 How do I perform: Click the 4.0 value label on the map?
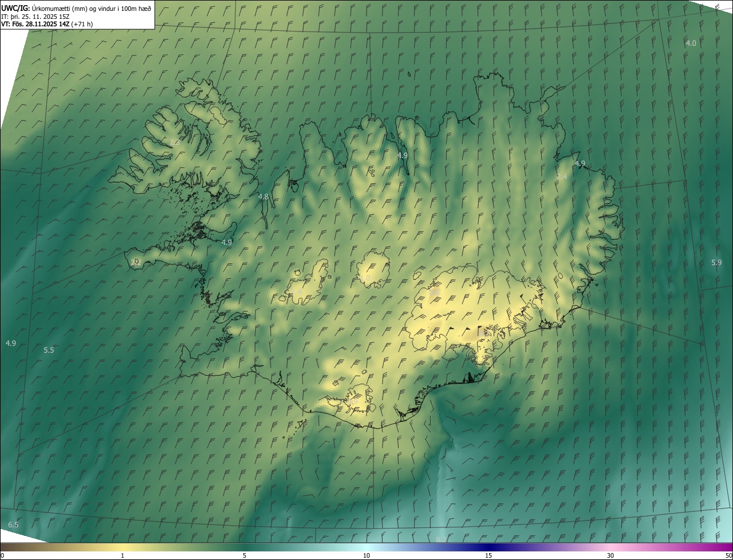point(691,44)
